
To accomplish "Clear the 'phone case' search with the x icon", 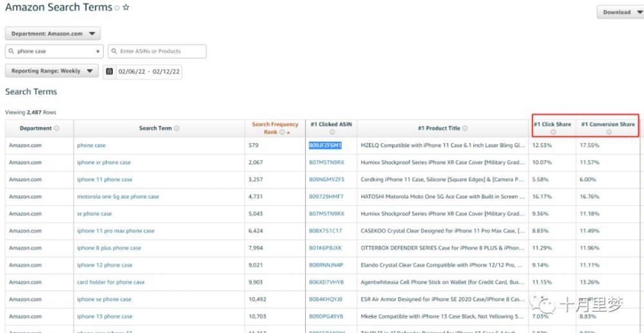I will (98, 52).
